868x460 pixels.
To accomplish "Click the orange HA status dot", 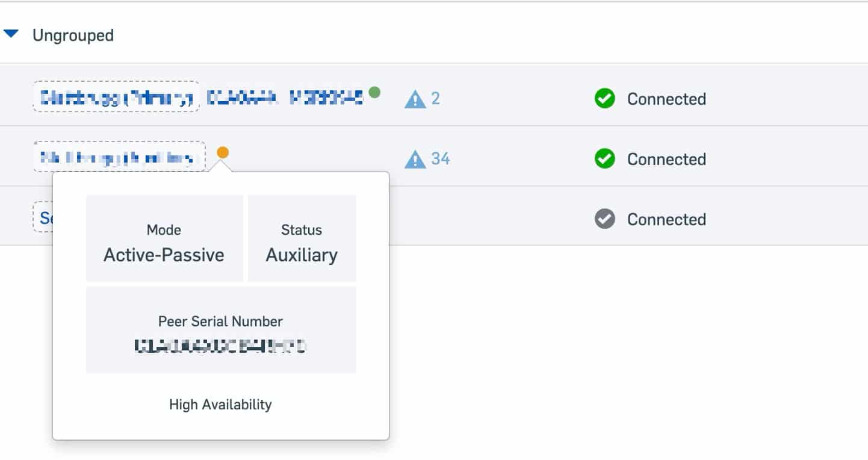I will pos(223,152).
